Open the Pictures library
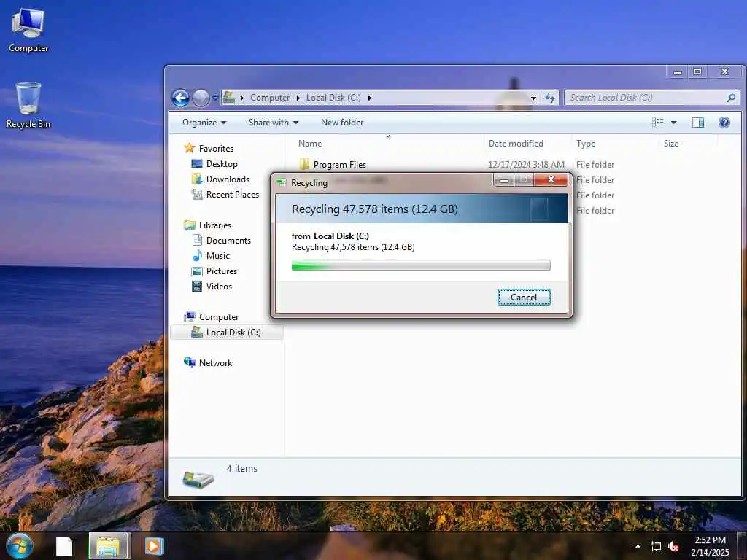Screen dimensions: 747x560 pyautogui.click(x=222, y=271)
